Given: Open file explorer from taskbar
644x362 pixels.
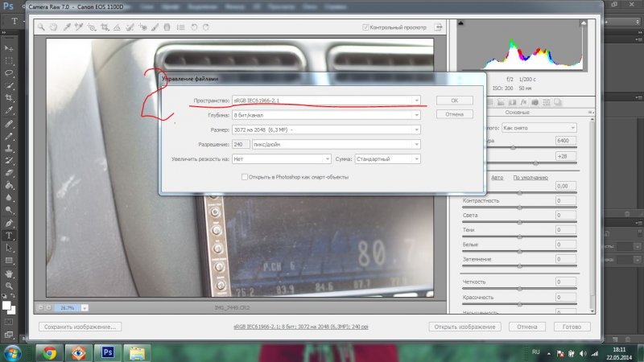Looking at the screenshot, I should tap(137, 353).
